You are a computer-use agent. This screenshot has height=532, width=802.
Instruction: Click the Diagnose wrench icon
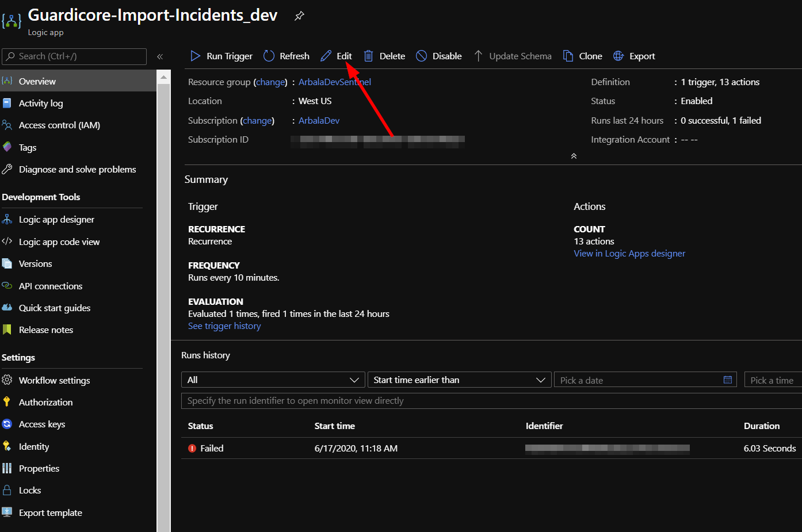point(7,169)
